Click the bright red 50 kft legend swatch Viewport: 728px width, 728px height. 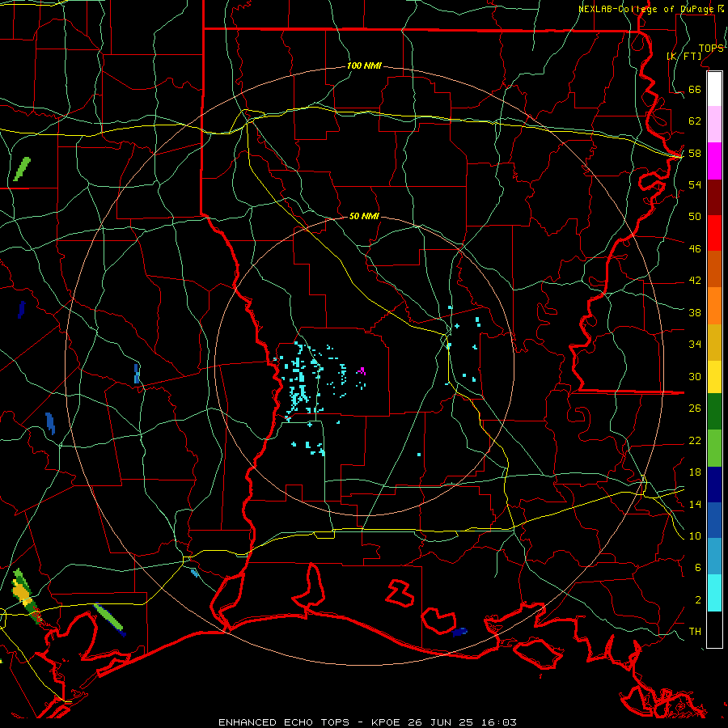714,234
